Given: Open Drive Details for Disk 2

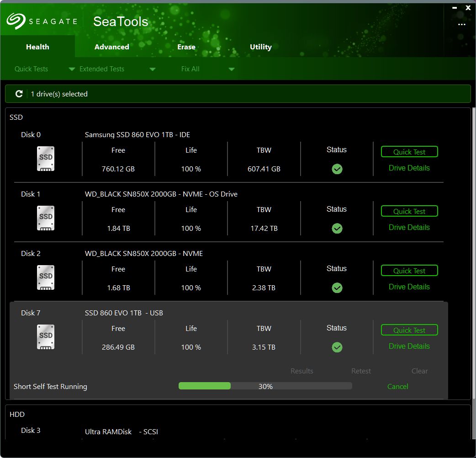Looking at the screenshot, I should point(409,287).
